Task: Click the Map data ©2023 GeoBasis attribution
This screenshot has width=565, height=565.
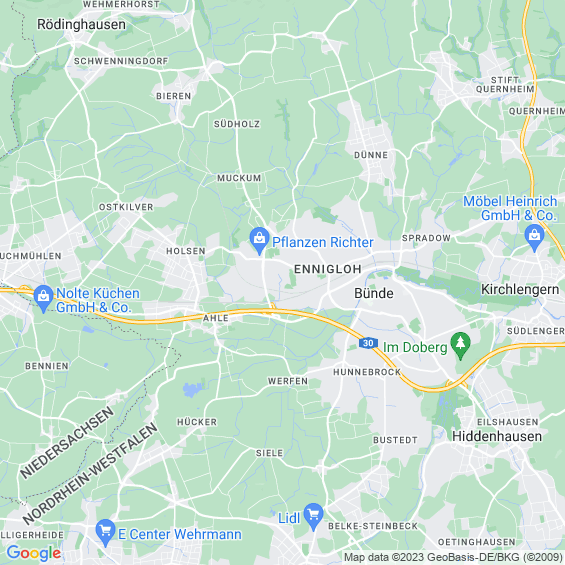Action: (453, 557)
